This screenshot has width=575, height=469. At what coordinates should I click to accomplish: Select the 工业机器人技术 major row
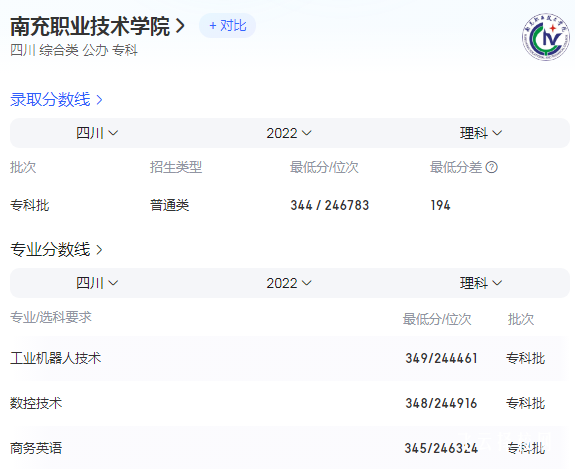point(290,358)
